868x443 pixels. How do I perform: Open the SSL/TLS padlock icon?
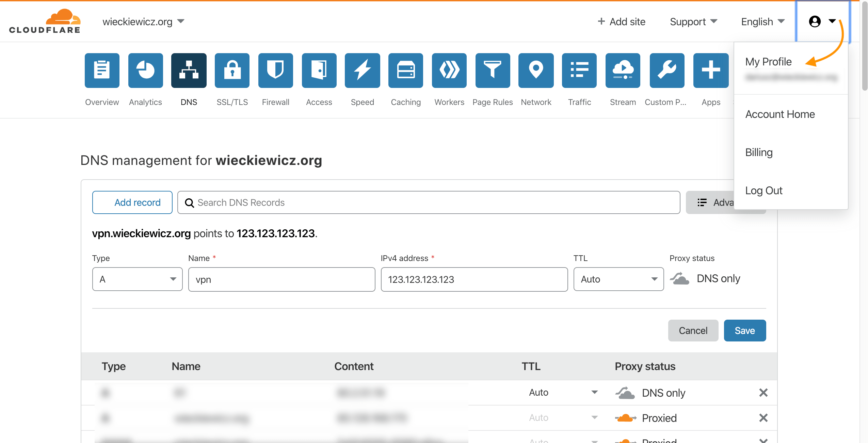(232, 71)
